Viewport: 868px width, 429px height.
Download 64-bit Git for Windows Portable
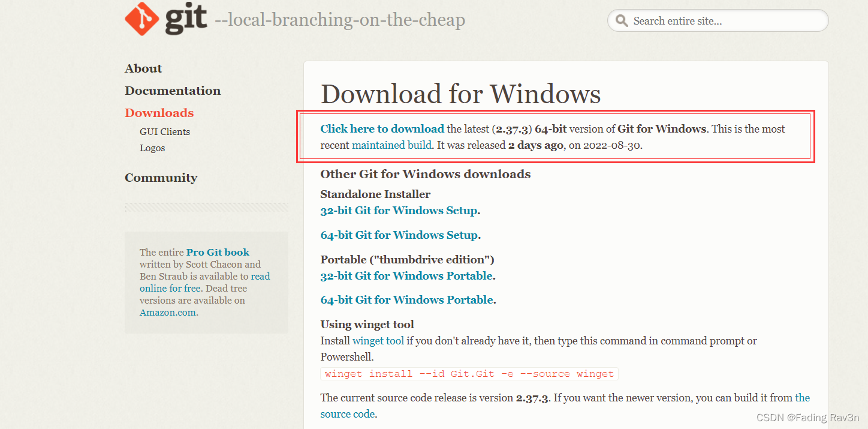pos(407,300)
